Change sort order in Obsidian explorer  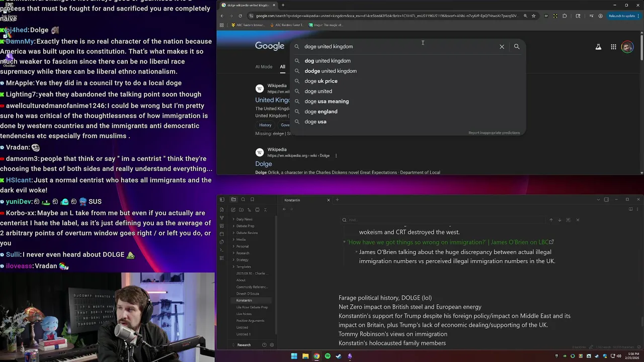click(x=249, y=210)
